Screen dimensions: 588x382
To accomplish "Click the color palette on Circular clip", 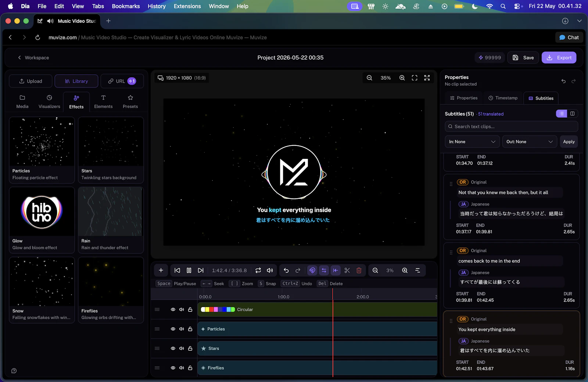I will (x=218, y=310).
